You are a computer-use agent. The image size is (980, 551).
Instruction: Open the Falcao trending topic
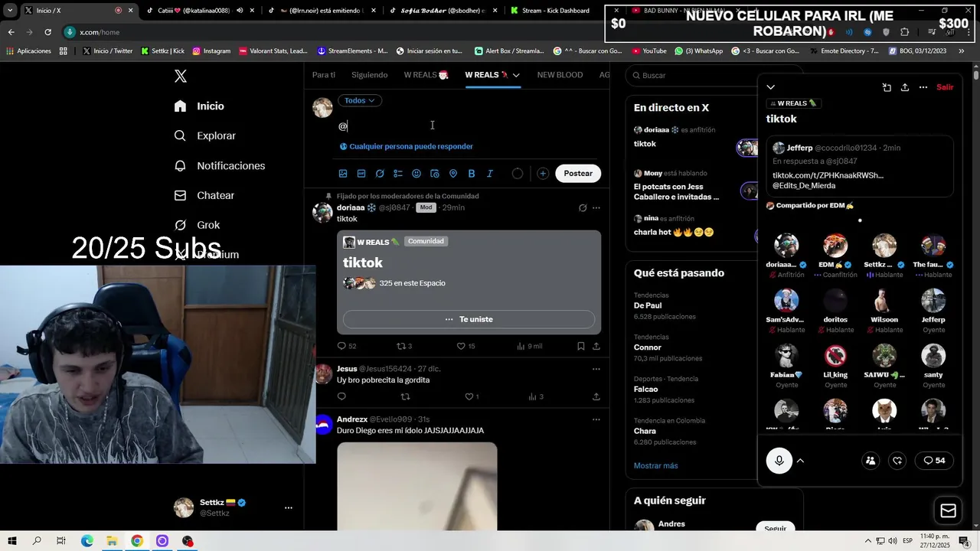click(645, 389)
